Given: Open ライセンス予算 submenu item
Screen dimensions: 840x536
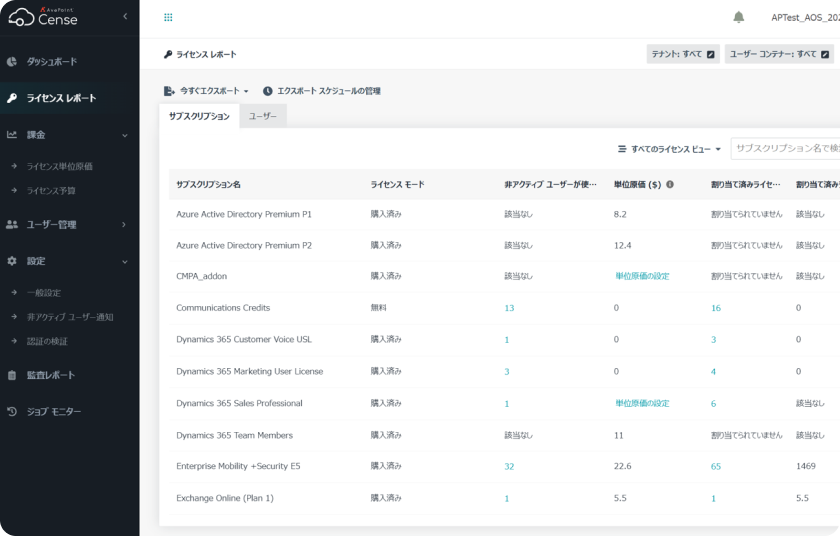Looking at the screenshot, I should (51, 190).
